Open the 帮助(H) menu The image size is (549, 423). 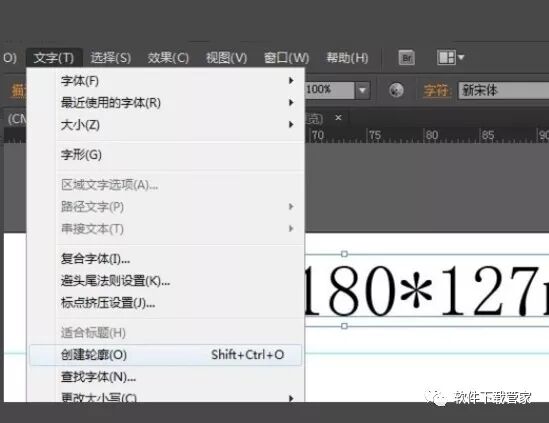point(347,57)
